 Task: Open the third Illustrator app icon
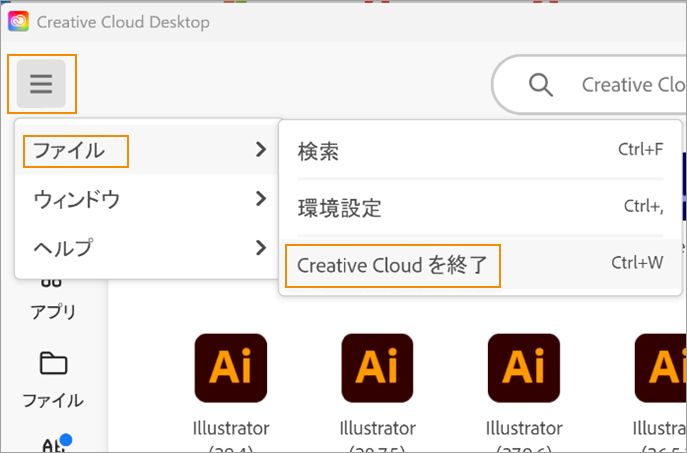click(524, 368)
